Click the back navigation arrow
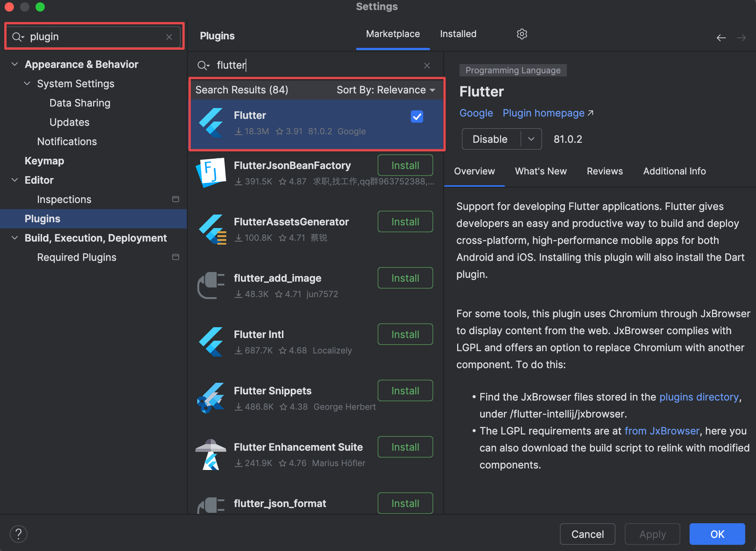 721,38
